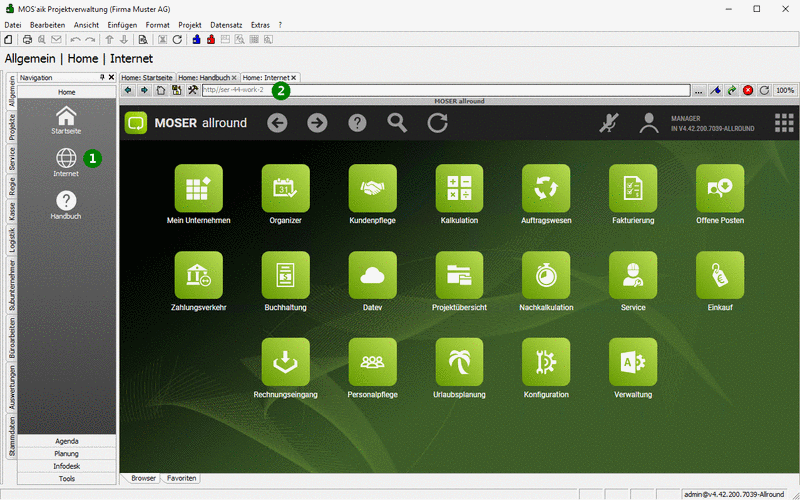The image size is (800, 500).
Task: Click the email envelope toolbar icon
Action: (x=56, y=39)
